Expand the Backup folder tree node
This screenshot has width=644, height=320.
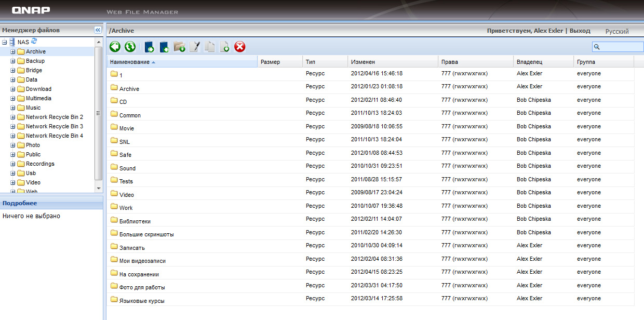[13, 61]
